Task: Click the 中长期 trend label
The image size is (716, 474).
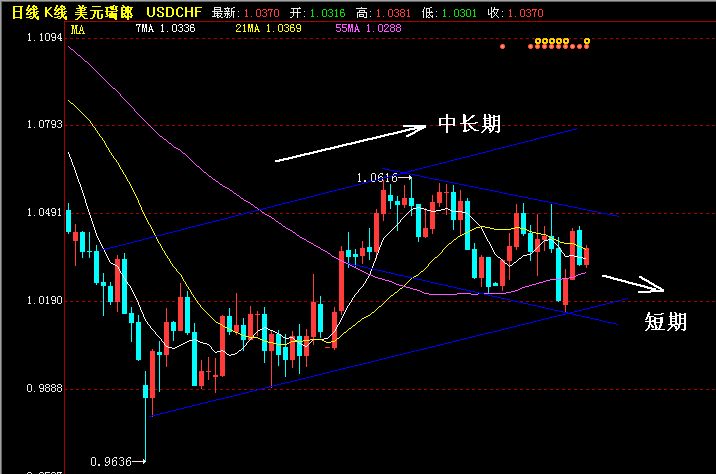Action: [469, 124]
